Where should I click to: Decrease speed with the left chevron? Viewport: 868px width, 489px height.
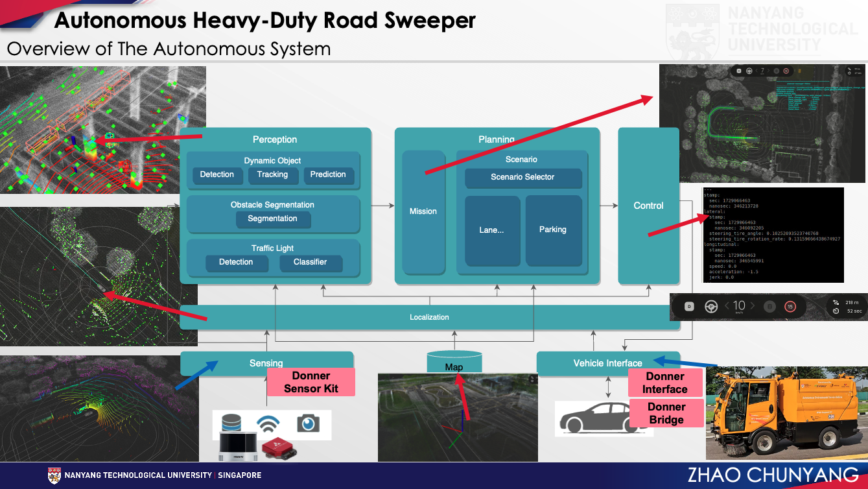coord(727,306)
